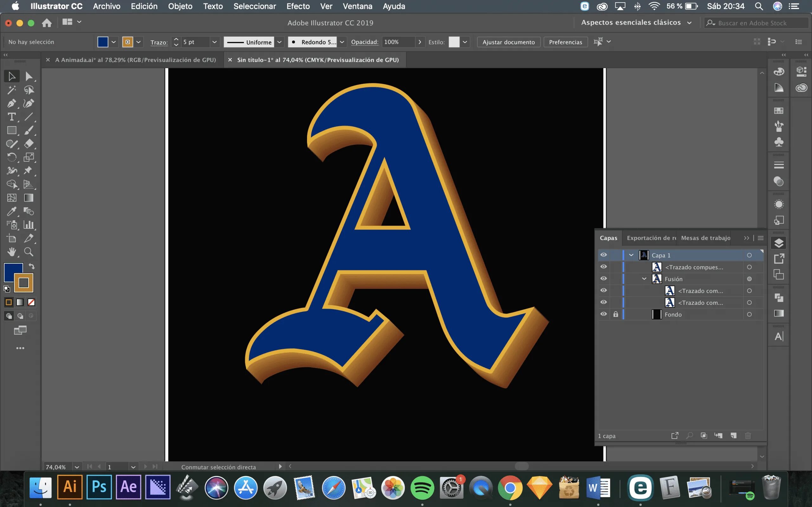
Task: Activate the Eyedropper tool
Action: point(11,211)
